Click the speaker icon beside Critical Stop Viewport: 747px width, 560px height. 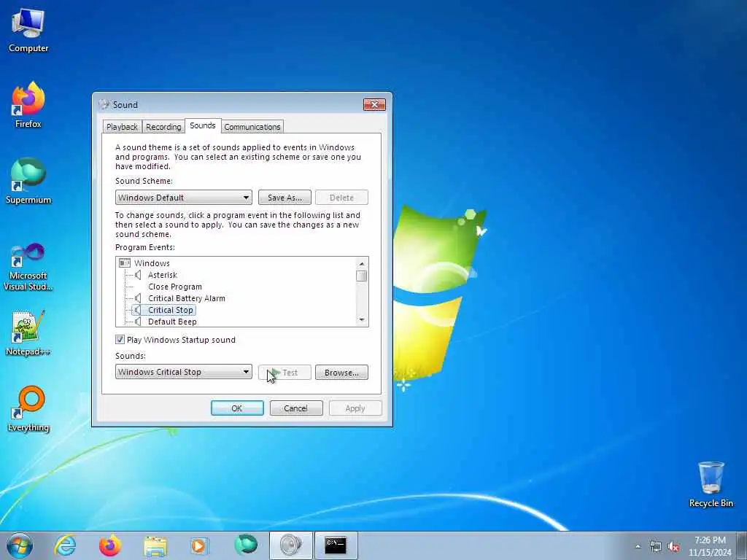coord(138,310)
